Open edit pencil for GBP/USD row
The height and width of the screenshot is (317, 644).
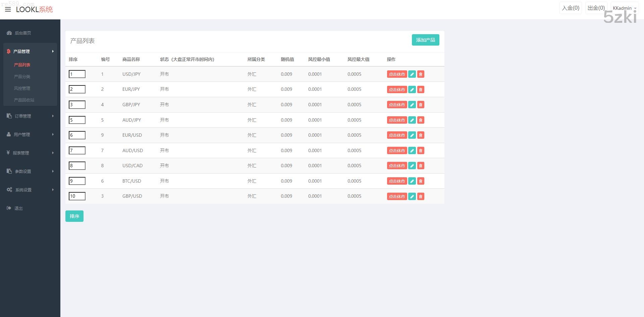point(412,196)
